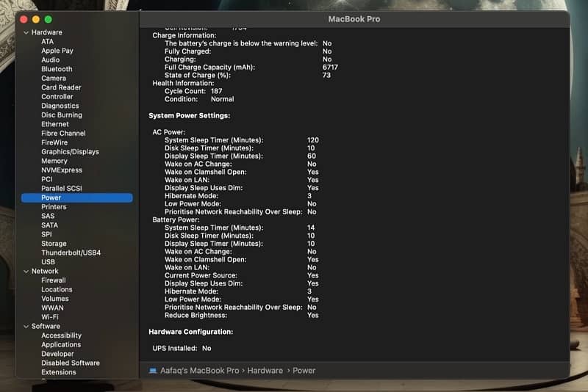
Task: Select Extensions under Software
Action: click(59, 372)
